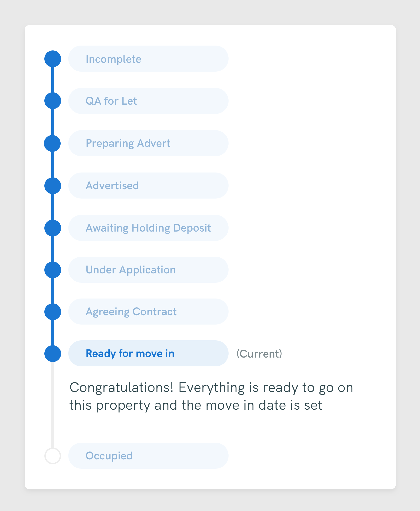This screenshot has height=511, width=420.
Task: Select the Under Application stage dot
Action: pos(52,270)
